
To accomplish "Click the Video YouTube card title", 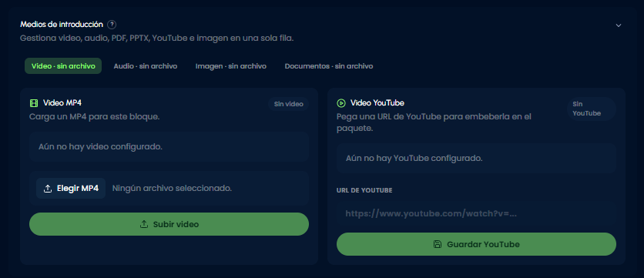I will tap(377, 103).
